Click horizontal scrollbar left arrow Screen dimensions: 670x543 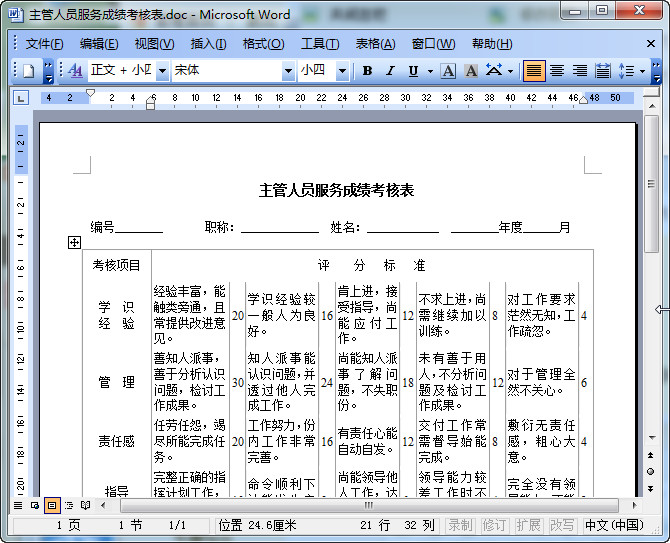pyautogui.click(x=103, y=505)
